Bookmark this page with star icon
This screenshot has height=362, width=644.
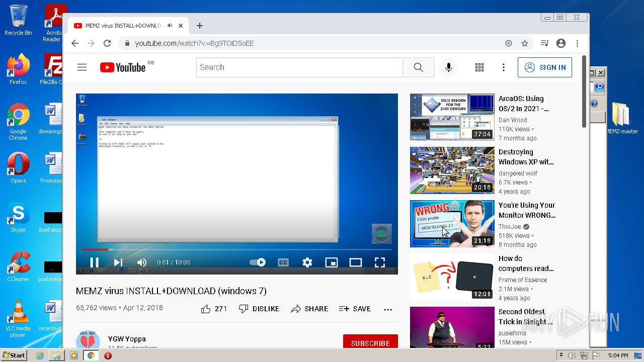525,43
